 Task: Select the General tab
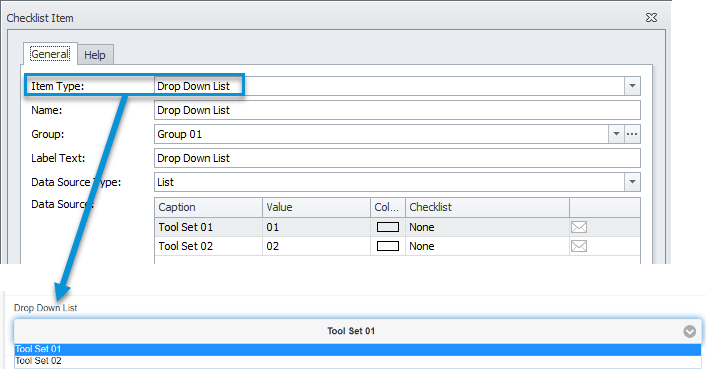pos(50,54)
